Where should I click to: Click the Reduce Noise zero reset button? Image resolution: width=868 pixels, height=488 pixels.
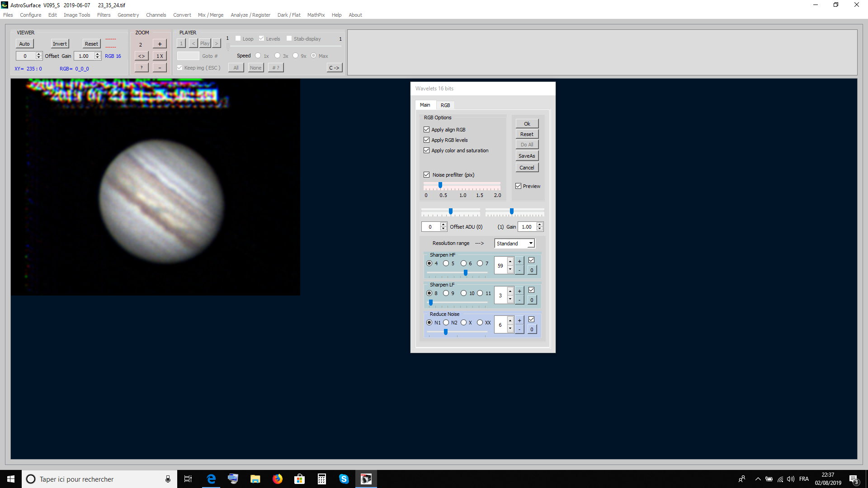pyautogui.click(x=532, y=329)
